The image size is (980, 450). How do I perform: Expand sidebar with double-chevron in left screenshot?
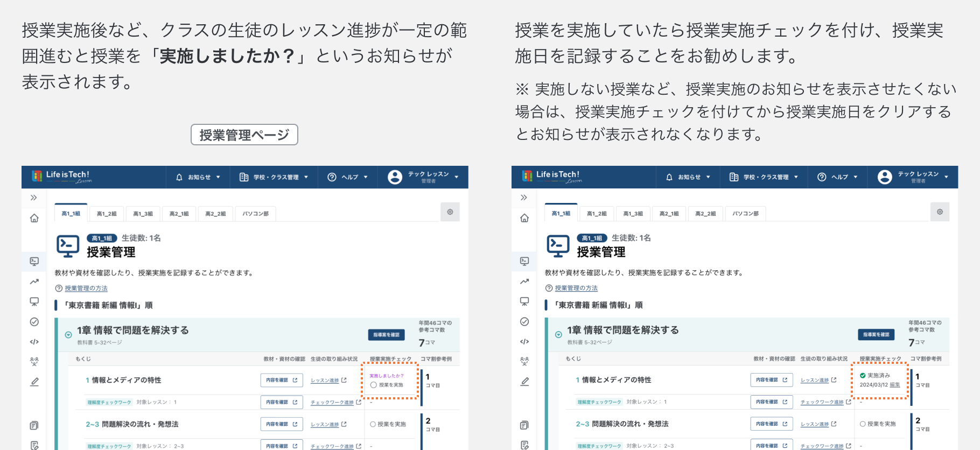pos(34,198)
